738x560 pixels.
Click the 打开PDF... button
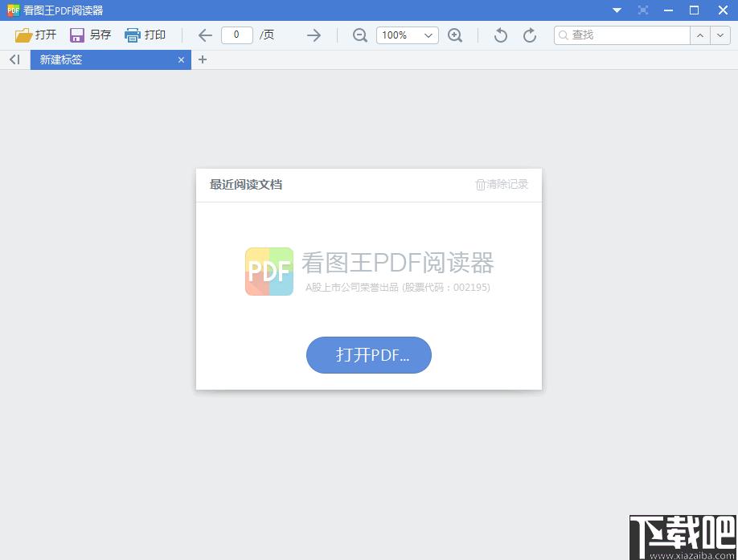(368, 355)
